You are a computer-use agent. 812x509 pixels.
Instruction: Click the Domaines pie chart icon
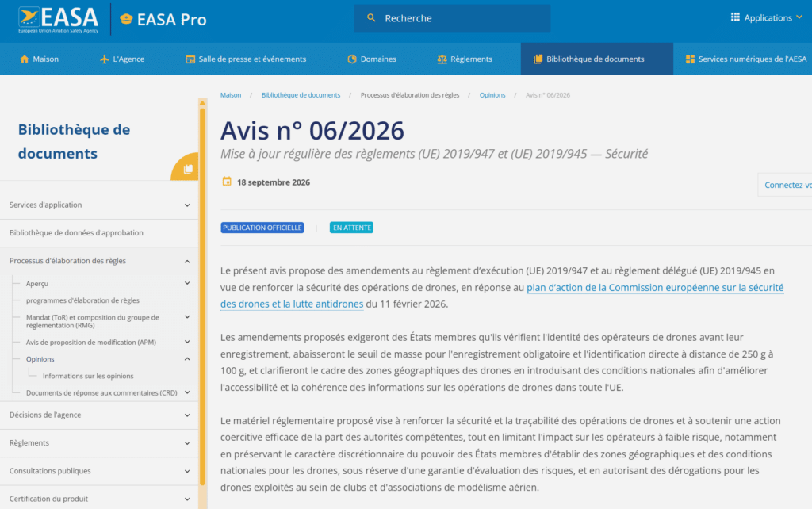click(x=352, y=59)
